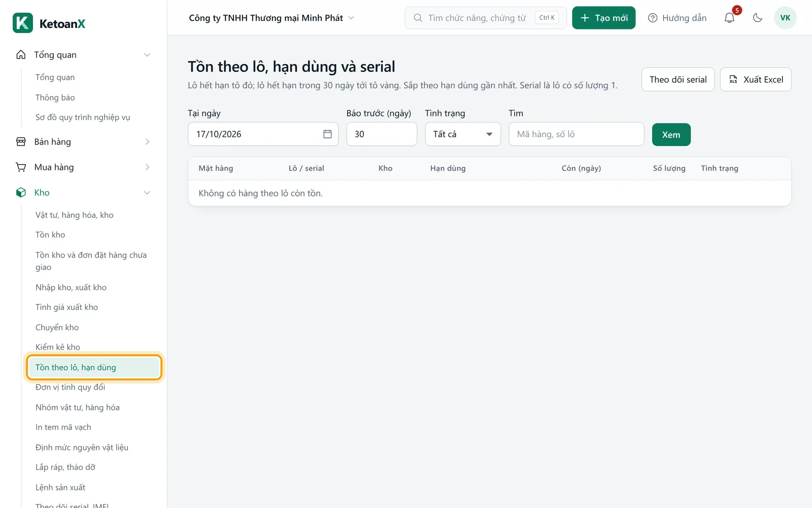The width and height of the screenshot is (812, 508).
Task: Expand the Bán hàng section chevron
Action: click(147, 142)
